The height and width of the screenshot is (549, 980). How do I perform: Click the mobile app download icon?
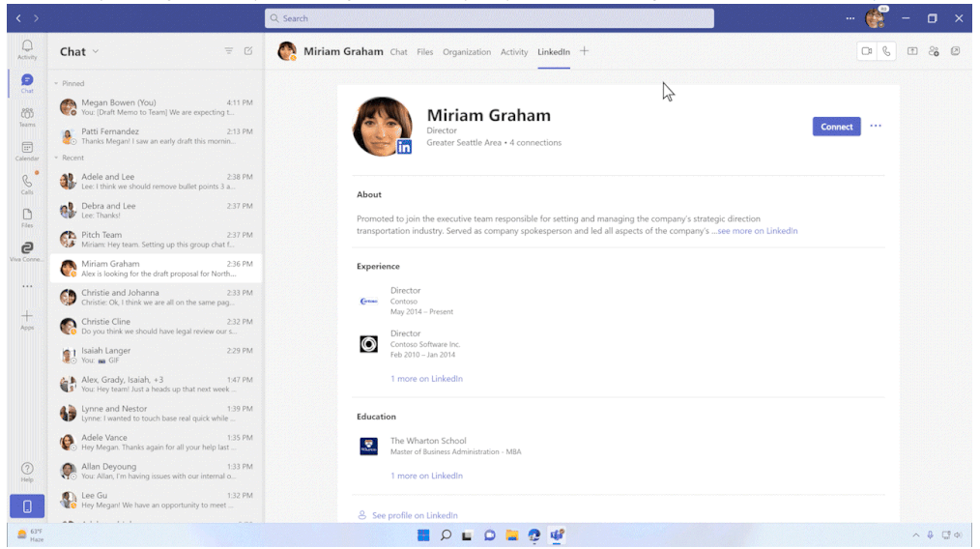coord(27,506)
